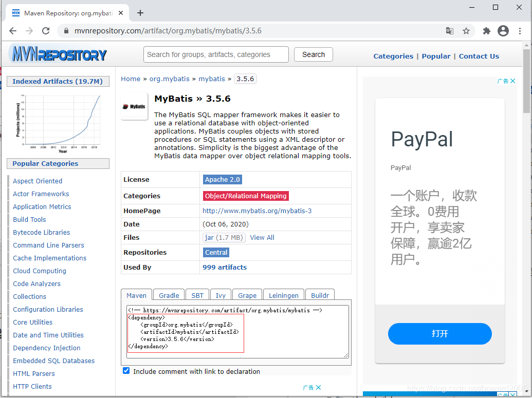532x398 pixels.
Task: Open org.mybatis breadcrumb link
Action: point(169,79)
